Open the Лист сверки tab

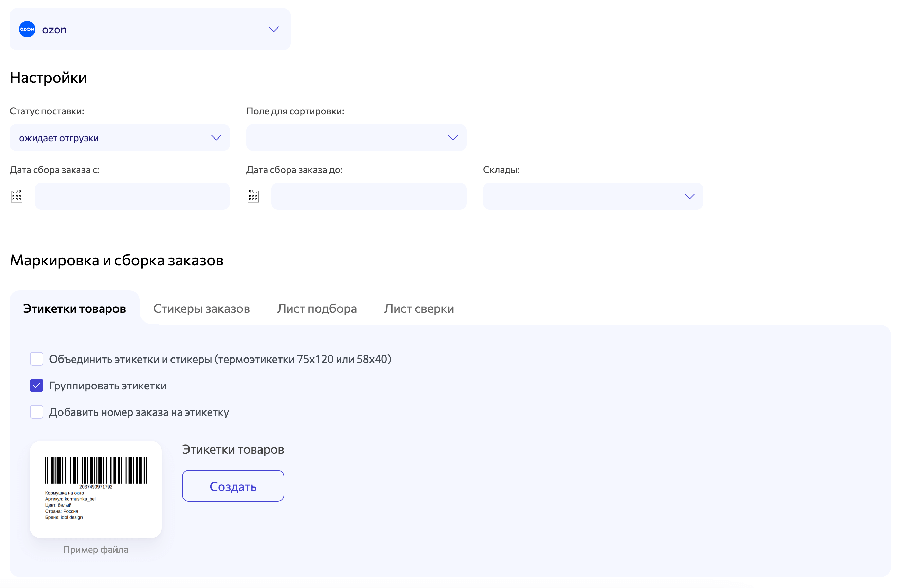tap(419, 308)
